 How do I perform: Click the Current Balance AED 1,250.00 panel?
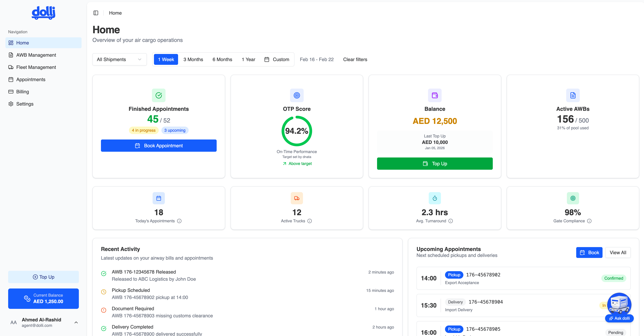tap(43, 298)
